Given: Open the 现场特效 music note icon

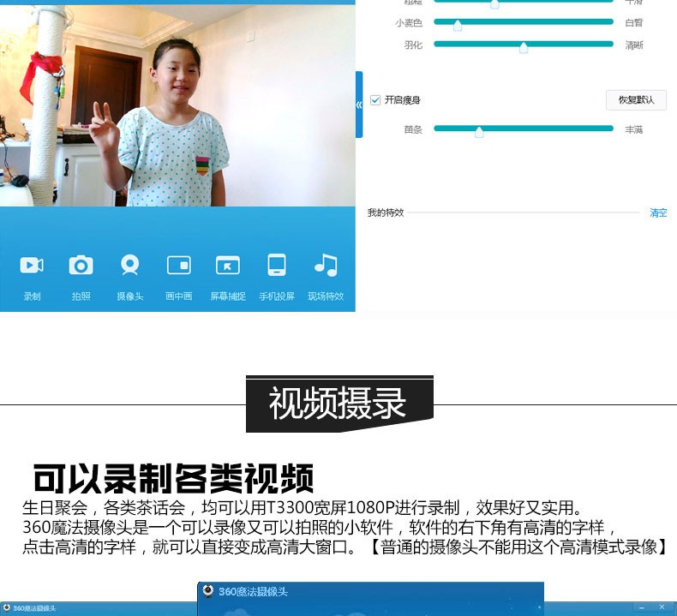Looking at the screenshot, I should tap(326, 265).
